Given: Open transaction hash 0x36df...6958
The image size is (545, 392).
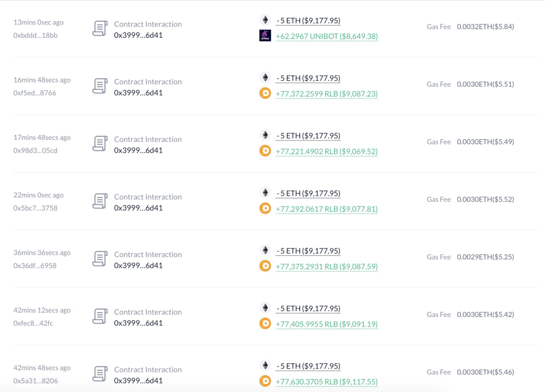Looking at the screenshot, I should pos(35,265).
